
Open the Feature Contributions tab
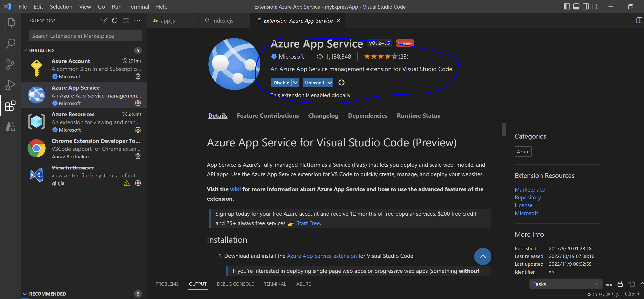click(268, 116)
